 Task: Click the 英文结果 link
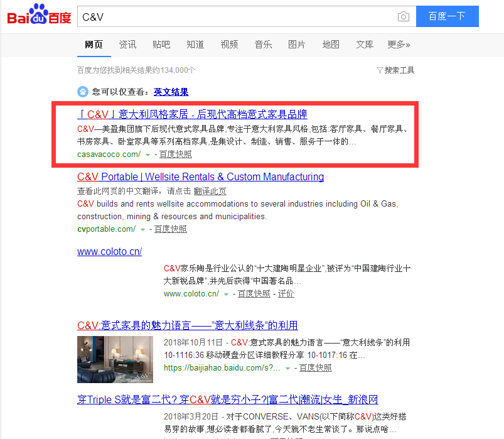click(x=171, y=92)
